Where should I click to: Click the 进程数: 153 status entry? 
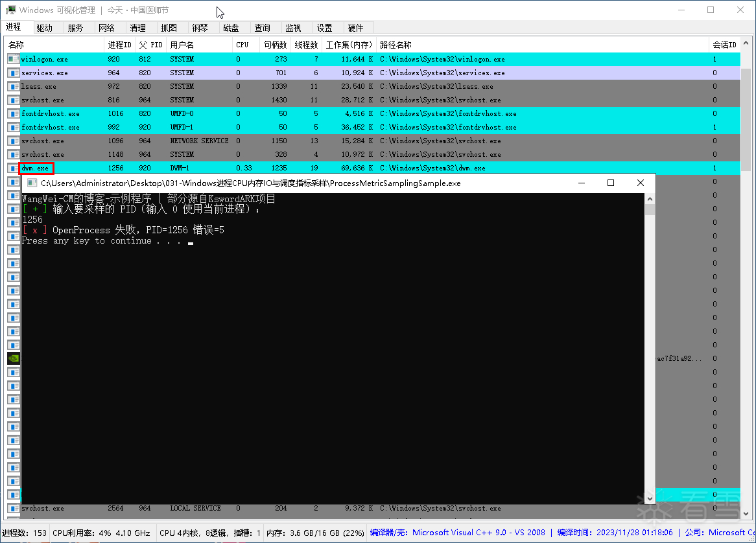25,533
